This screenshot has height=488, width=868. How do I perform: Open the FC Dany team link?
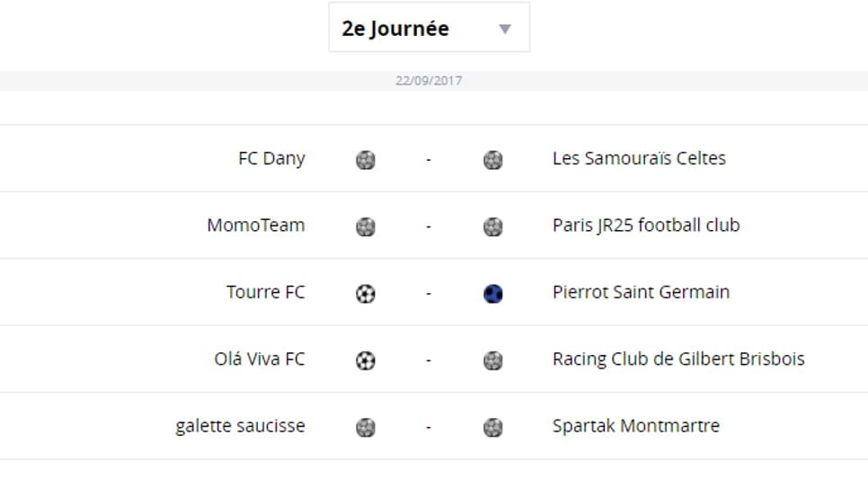point(271,158)
